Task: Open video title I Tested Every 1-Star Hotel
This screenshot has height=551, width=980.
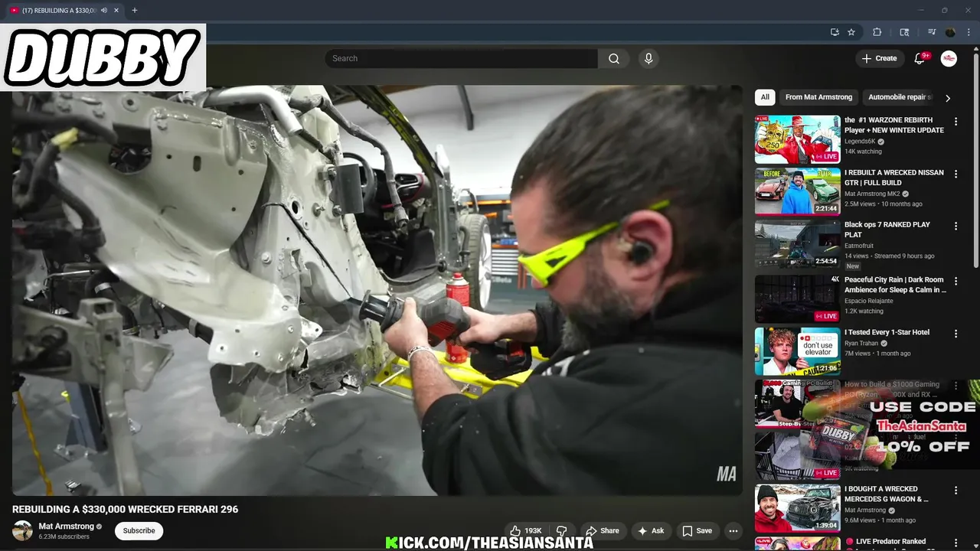Action: 887,332
